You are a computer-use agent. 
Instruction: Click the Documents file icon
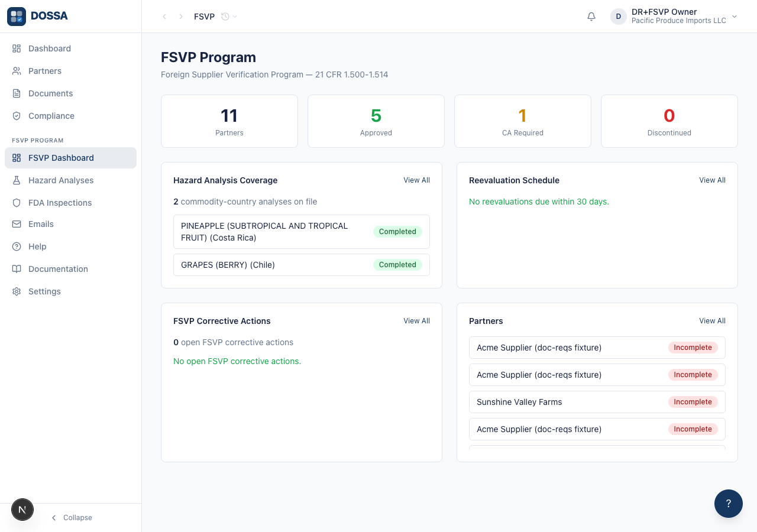pos(17,93)
